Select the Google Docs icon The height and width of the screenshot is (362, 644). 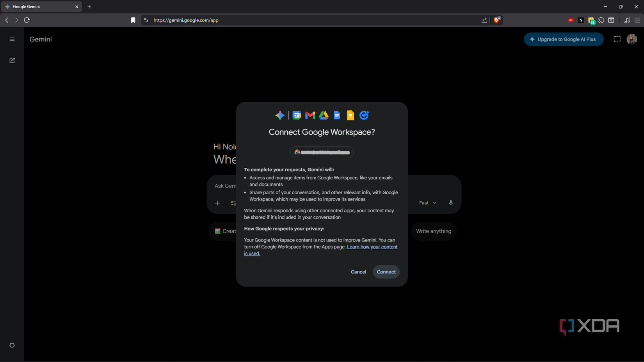click(337, 115)
